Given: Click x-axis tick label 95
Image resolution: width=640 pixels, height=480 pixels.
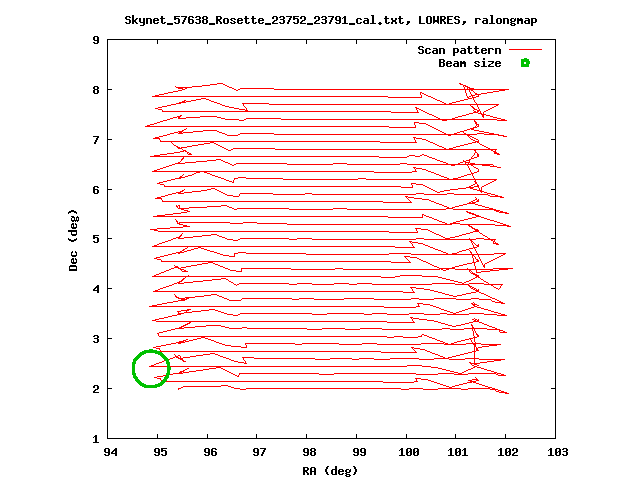Looking at the screenshot, I should [160, 452].
